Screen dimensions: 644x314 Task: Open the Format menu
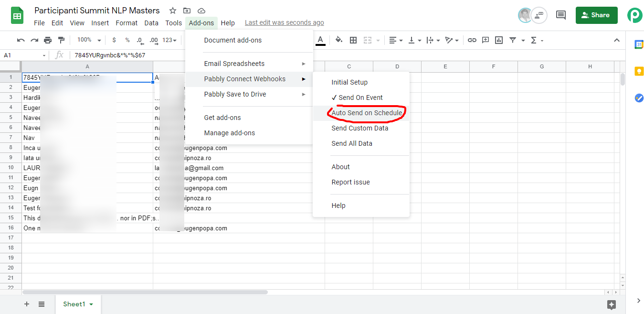pyautogui.click(x=127, y=22)
